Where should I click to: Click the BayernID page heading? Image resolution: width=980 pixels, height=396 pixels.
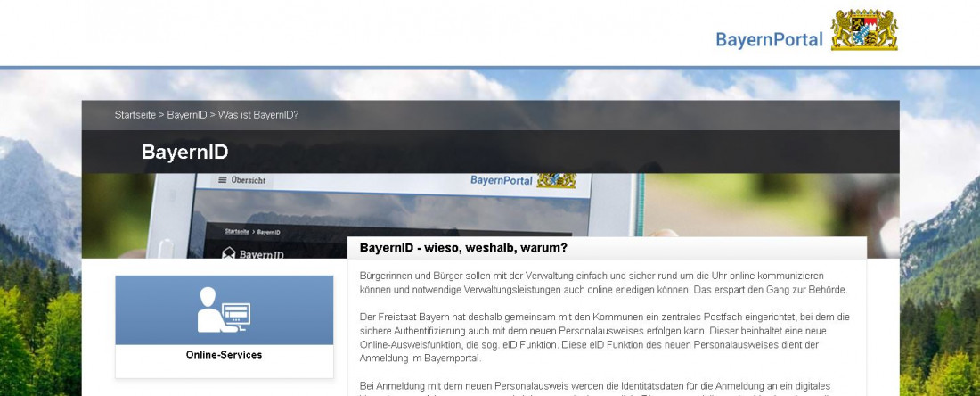[x=185, y=152]
